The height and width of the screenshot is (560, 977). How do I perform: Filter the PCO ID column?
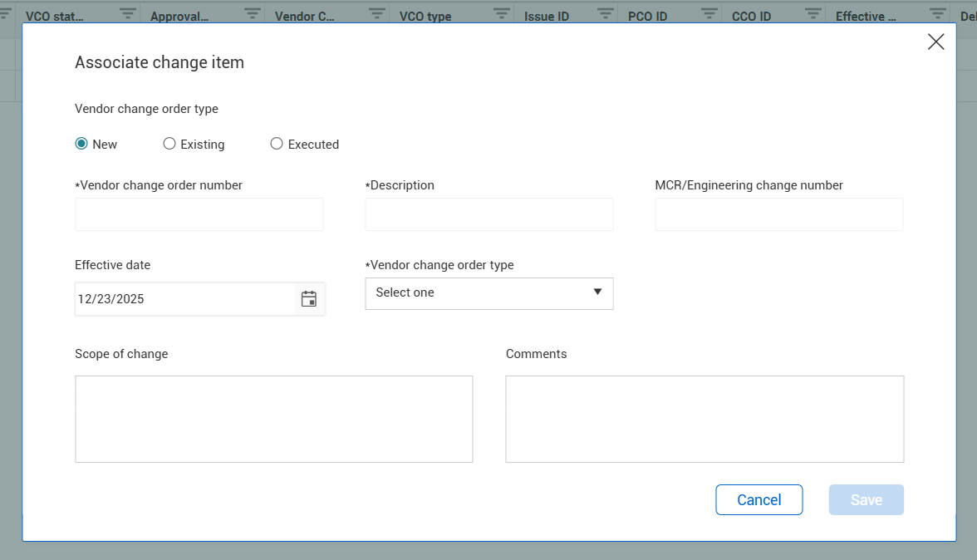click(709, 14)
